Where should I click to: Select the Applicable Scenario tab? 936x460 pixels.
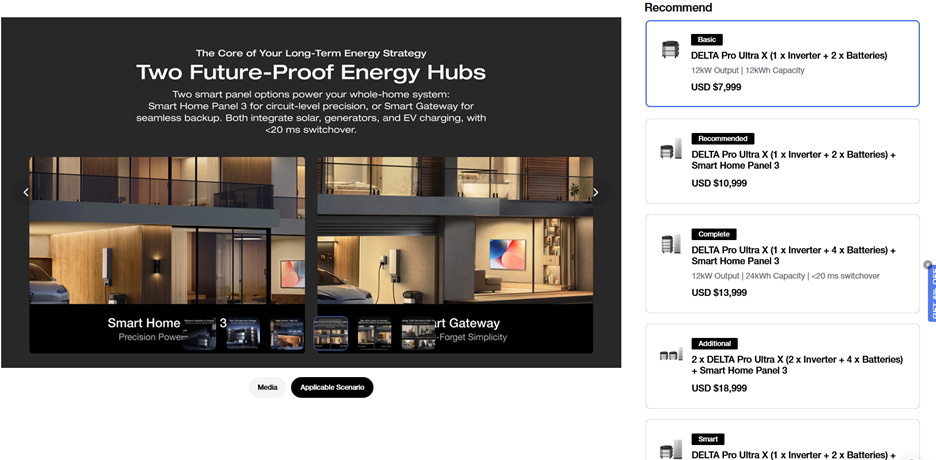coord(332,387)
